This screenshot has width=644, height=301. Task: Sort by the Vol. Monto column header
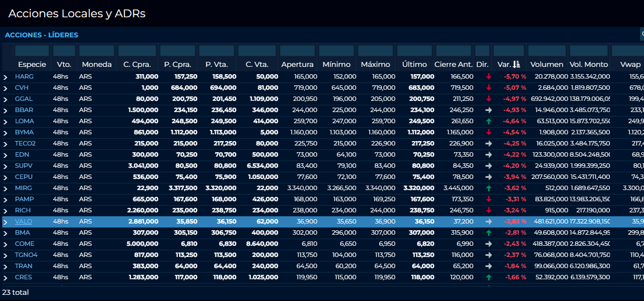(x=589, y=65)
